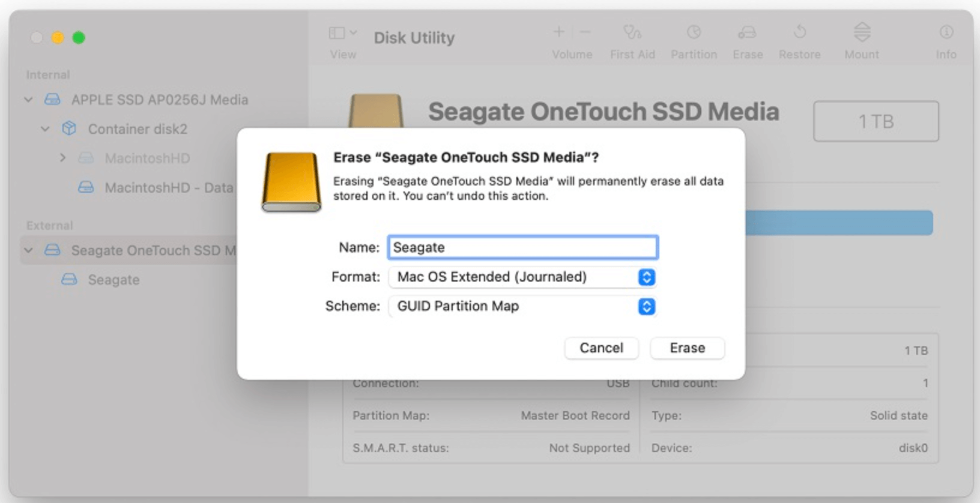Click the green zoom window button
980x503 pixels.
click(x=79, y=38)
